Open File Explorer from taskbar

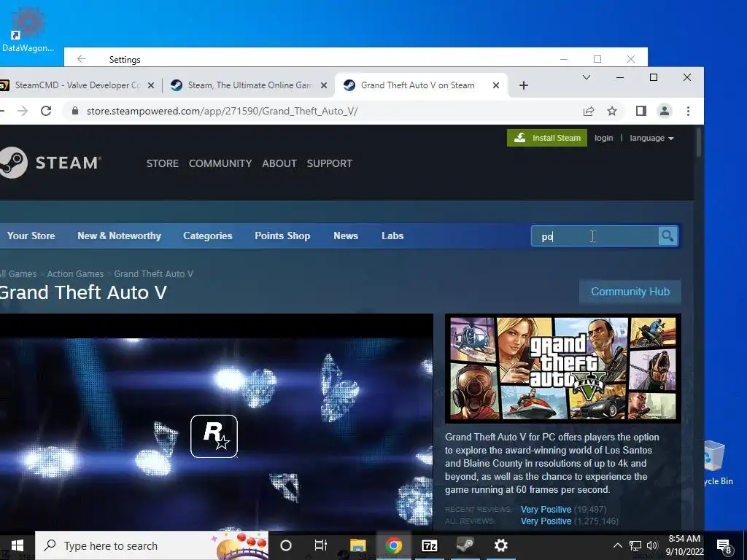357,545
